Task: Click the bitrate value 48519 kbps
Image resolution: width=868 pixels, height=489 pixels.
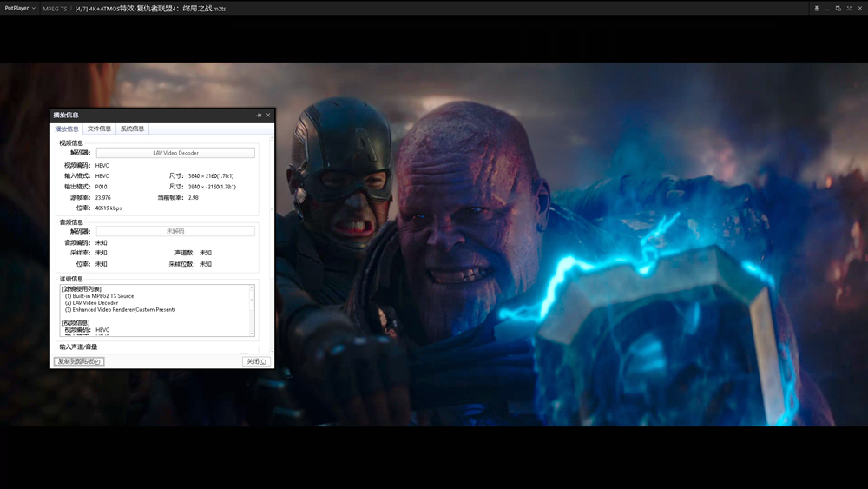Action: [x=108, y=208]
